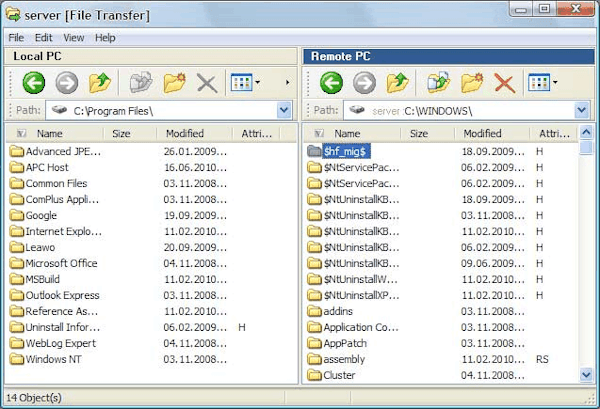Viewport: 600px width, 409px height.
Task: Click the Remote PC scrollbar thumb
Action: [x=586, y=148]
